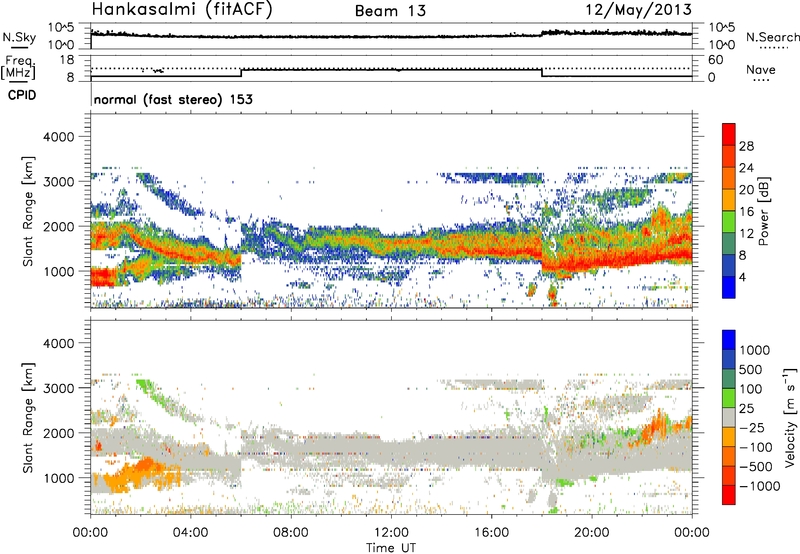The image size is (800, 554).
Task: Click the -1000 value on velocity scale
Action: point(759,486)
